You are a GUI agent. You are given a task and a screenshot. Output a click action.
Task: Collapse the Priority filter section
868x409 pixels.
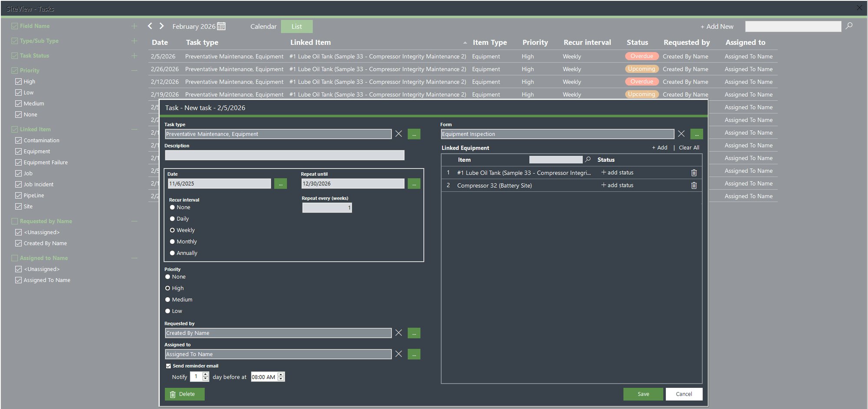134,70
